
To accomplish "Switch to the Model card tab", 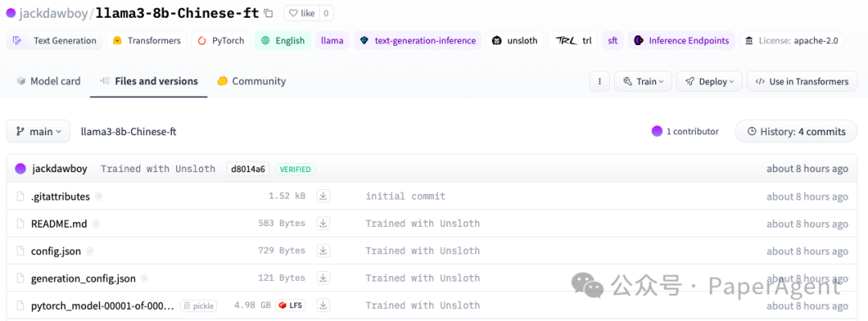I will coord(48,81).
